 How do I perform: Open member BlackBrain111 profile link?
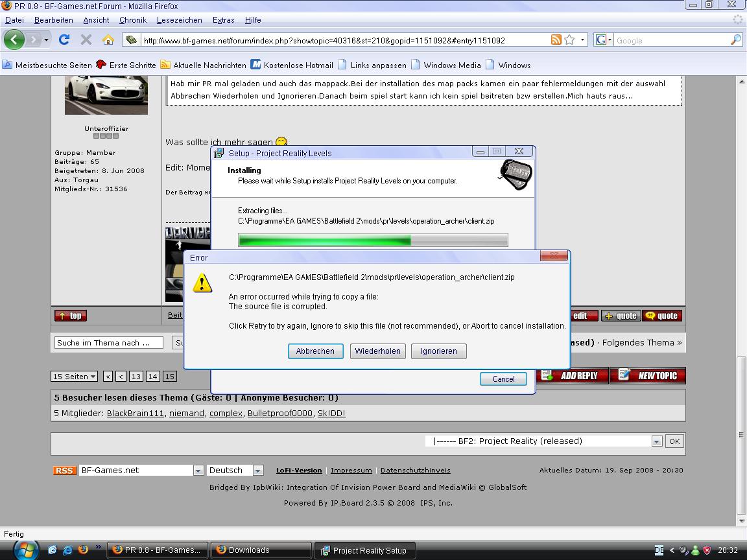point(136,413)
